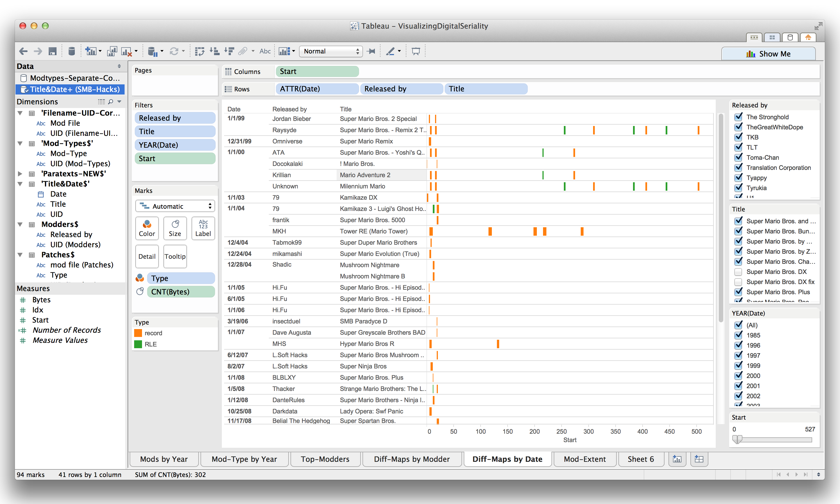The width and height of the screenshot is (840, 504).
Task: Clear the sheet icon with red X
Action: [127, 52]
